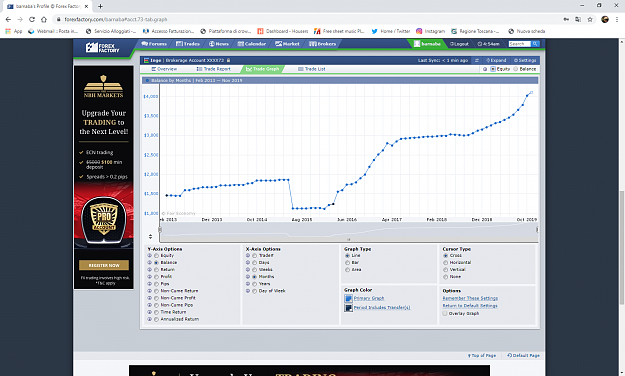Click the eye icon beside Pips in Y-Axis Options
625x376 pixels.
click(149, 284)
